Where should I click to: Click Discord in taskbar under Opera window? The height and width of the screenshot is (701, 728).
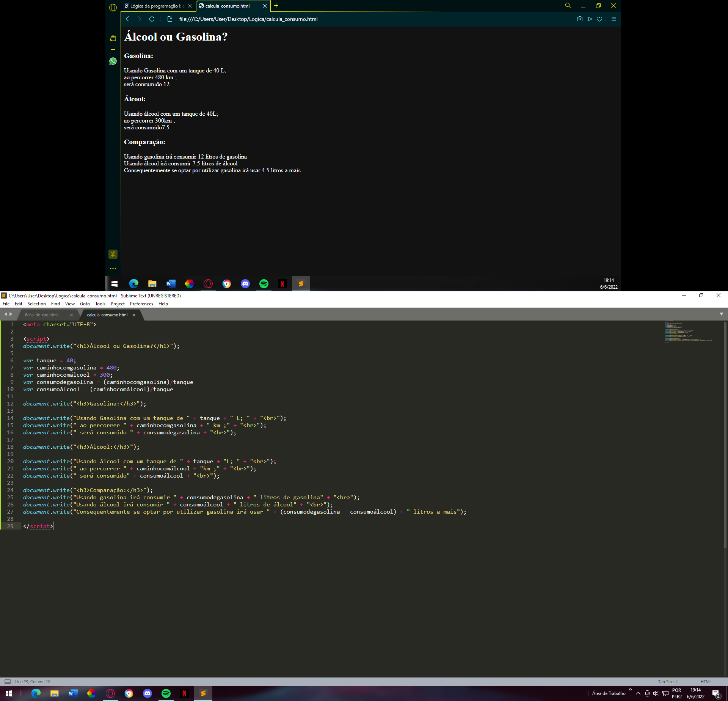point(245,284)
